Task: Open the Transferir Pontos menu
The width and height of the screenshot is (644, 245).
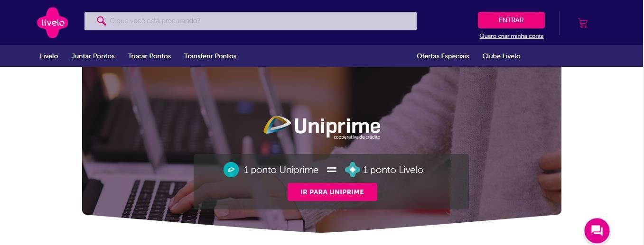Action: pos(210,56)
